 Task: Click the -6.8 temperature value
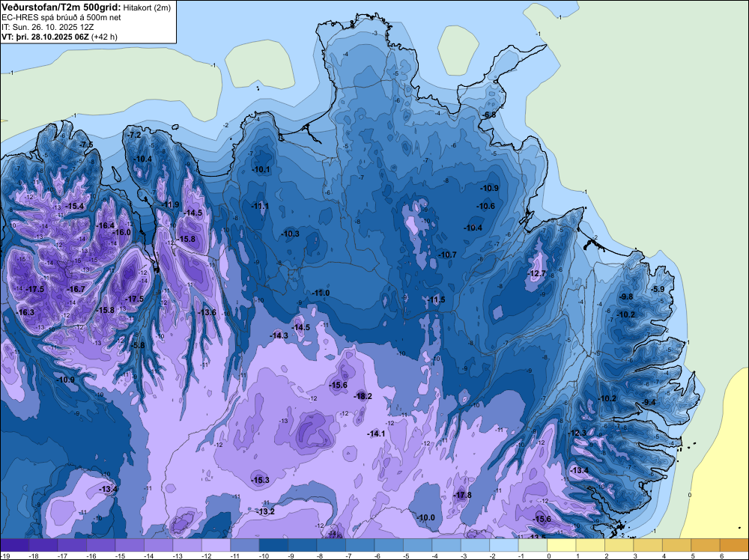(489, 115)
